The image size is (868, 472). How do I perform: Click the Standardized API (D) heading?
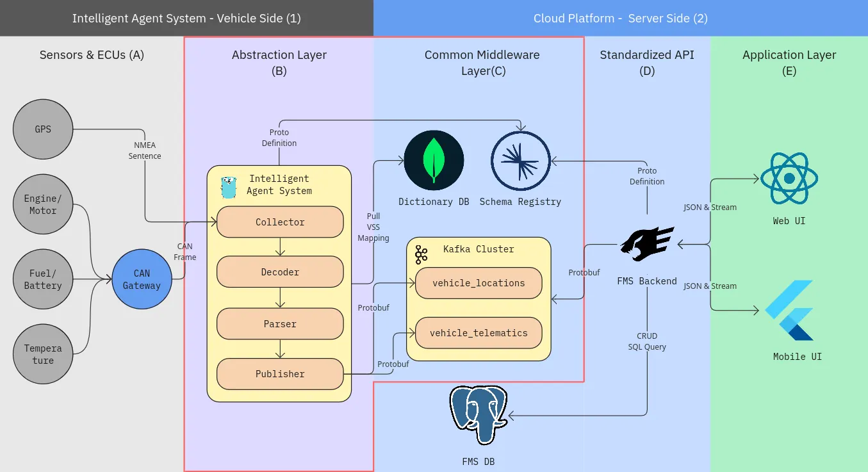pos(647,63)
